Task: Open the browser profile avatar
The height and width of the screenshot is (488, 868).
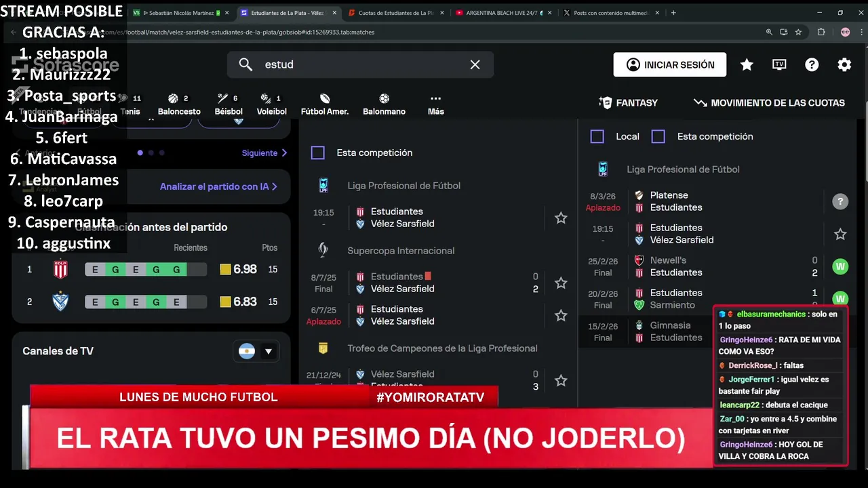Action: (x=845, y=32)
